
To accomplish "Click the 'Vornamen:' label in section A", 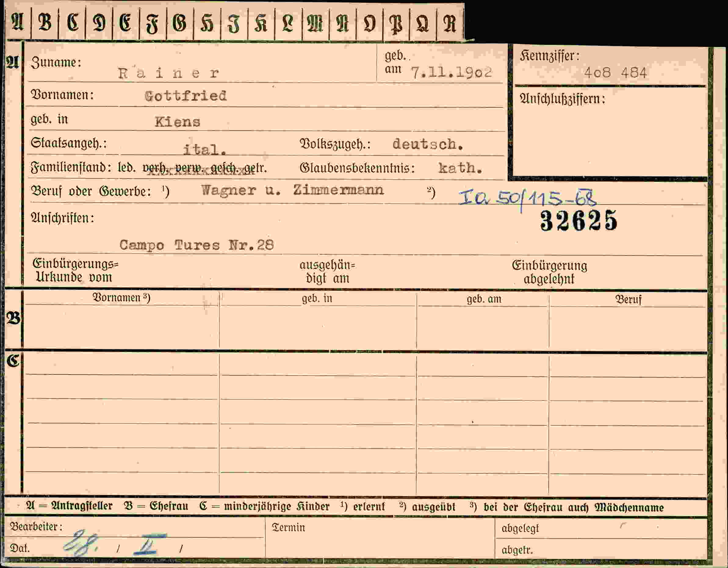I will [62, 95].
